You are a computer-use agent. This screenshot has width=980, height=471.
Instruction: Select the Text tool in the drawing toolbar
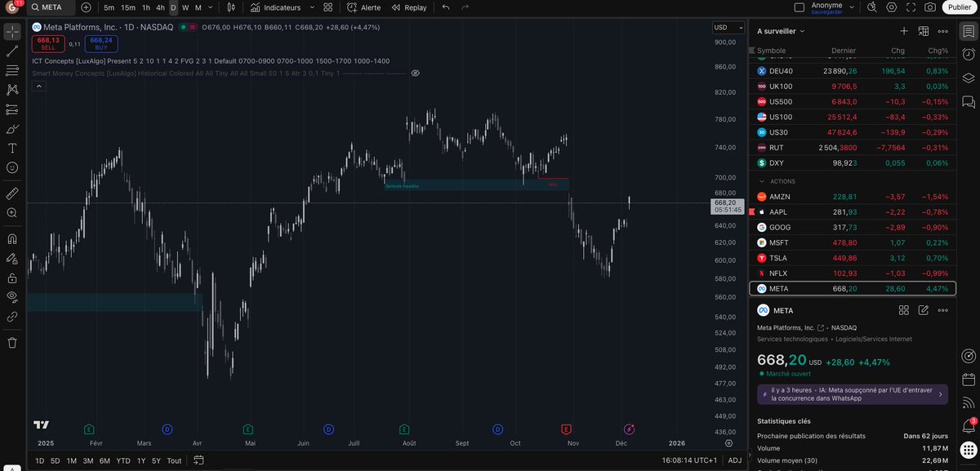11,148
